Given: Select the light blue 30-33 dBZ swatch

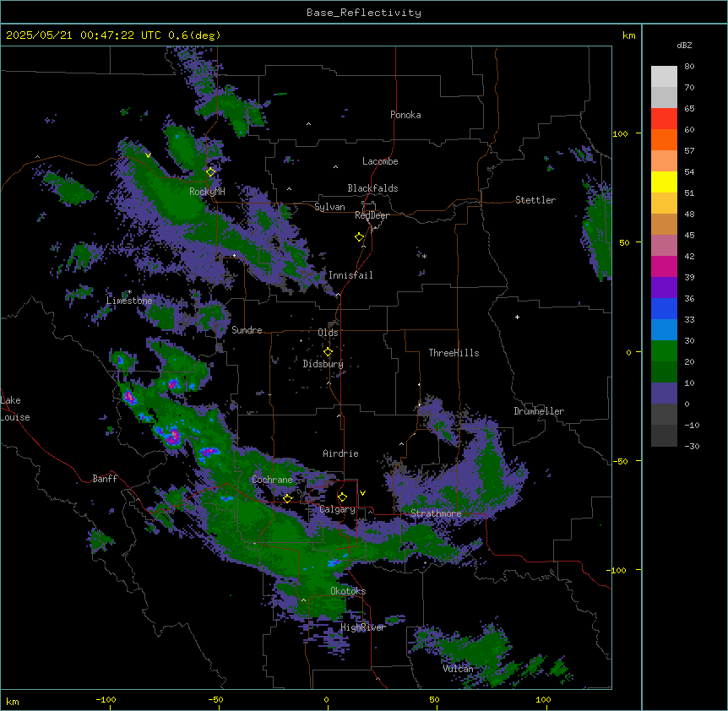Looking at the screenshot, I should pos(664,330).
